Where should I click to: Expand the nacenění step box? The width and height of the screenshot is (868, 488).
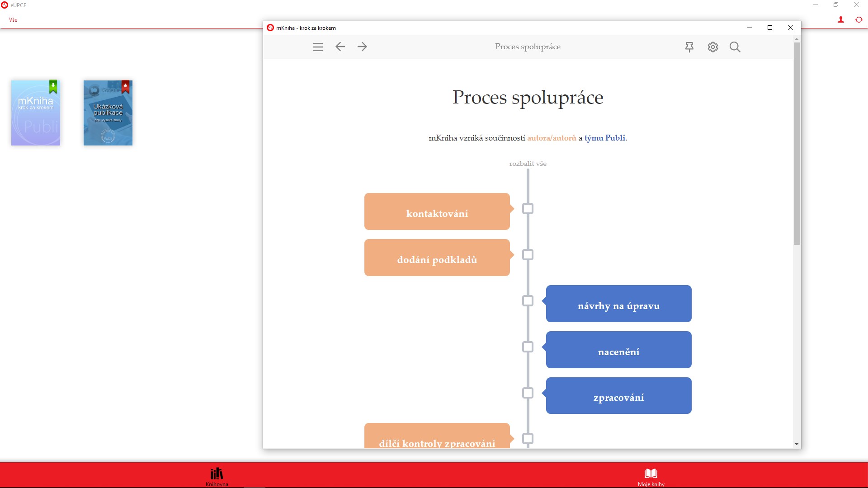click(618, 350)
